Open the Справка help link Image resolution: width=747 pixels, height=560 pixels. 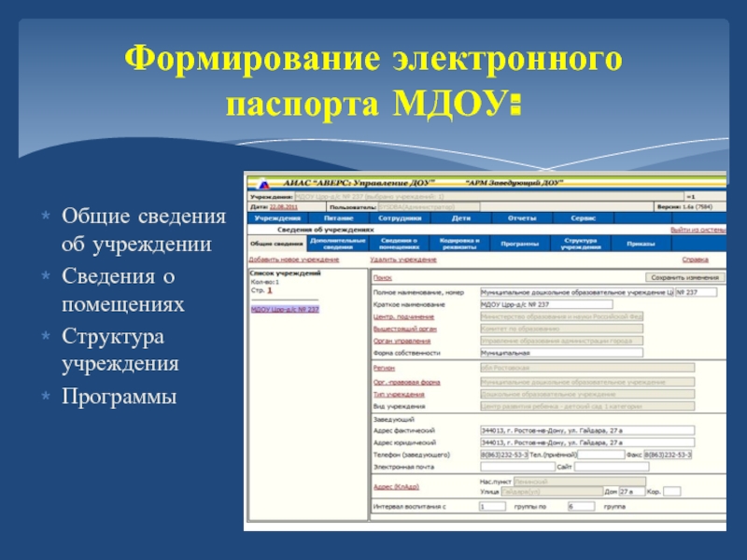[695, 259]
